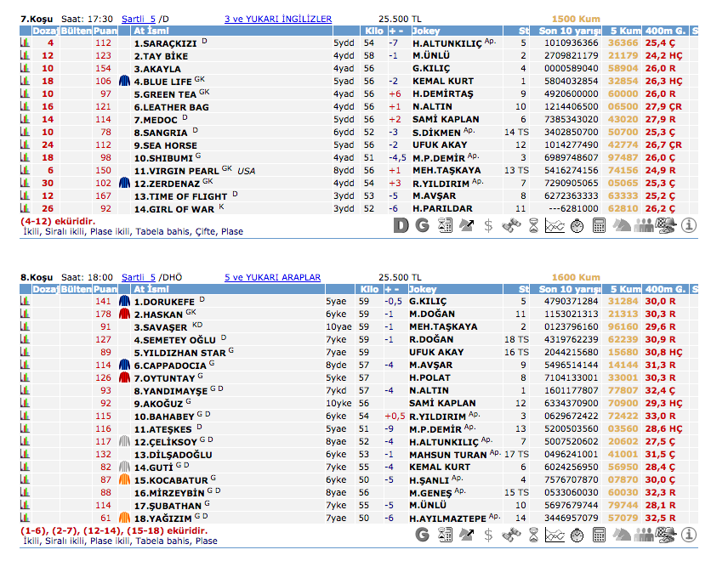The image size is (728, 561).
Task: Click the 'Şartlı 5' link in race 7
Action: point(139,18)
